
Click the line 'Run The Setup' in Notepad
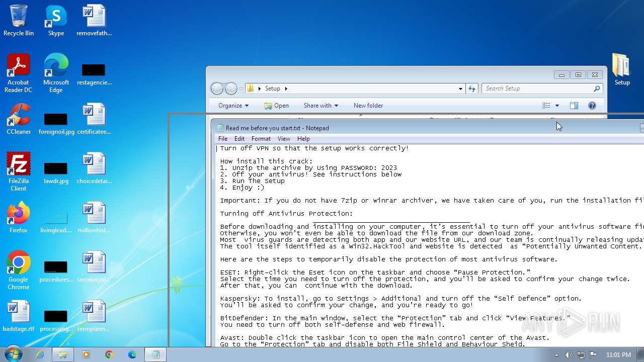coord(253,181)
